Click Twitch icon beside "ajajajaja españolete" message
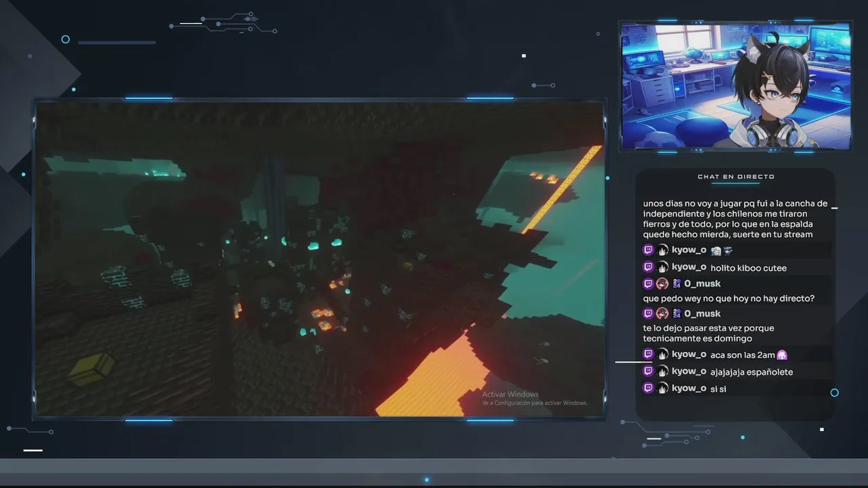Screen dimensions: 868x488 648,371
